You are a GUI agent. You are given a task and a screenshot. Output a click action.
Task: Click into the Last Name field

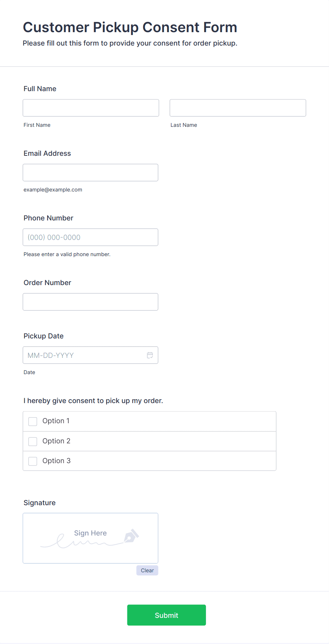pyautogui.click(x=238, y=108)
